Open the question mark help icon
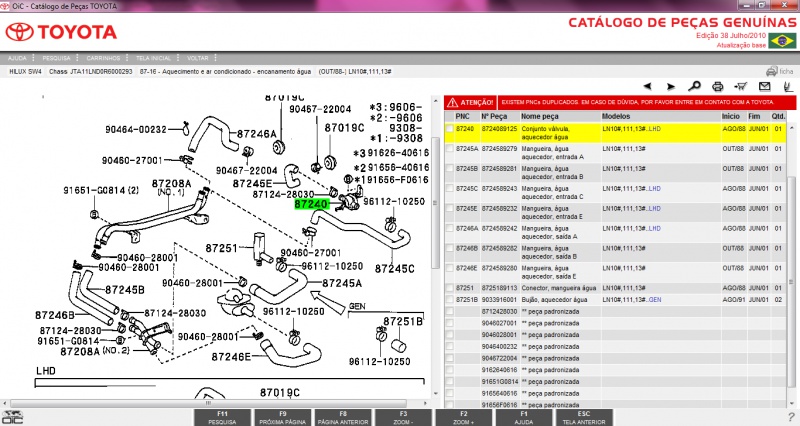Image resolution: width=800 pixels, height=426 pixels. coord(790,417)
